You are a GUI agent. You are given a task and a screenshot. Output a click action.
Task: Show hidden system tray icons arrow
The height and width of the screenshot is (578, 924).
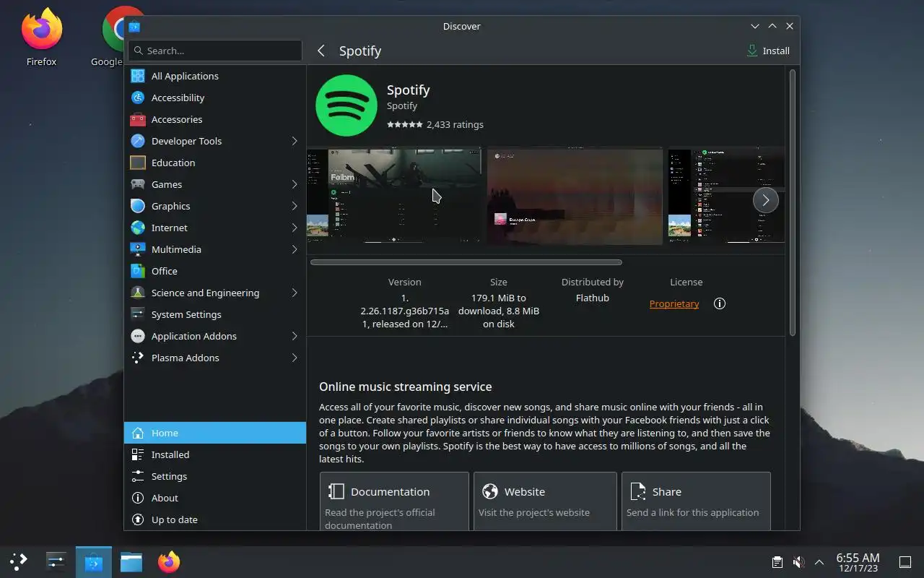819,562
